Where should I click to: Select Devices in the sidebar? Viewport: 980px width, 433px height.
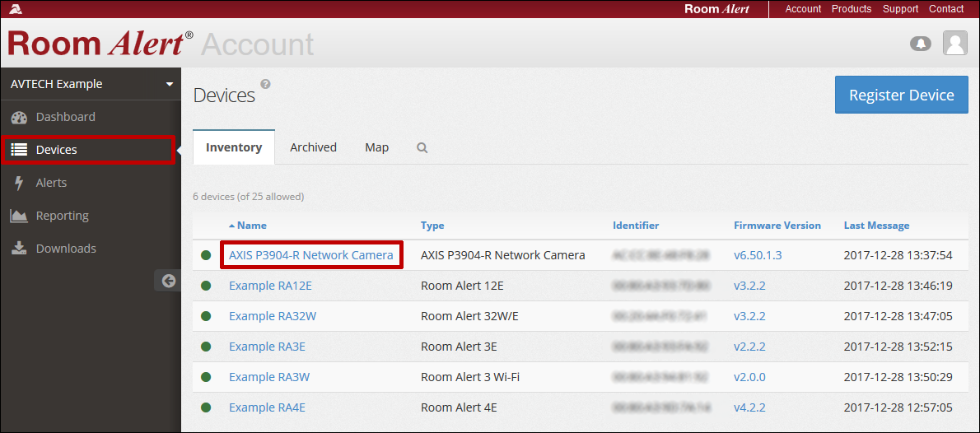56,150
